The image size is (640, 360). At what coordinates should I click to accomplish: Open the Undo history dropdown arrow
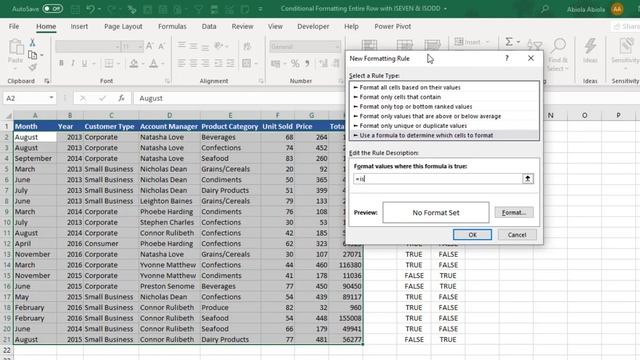tap(100, 9)
